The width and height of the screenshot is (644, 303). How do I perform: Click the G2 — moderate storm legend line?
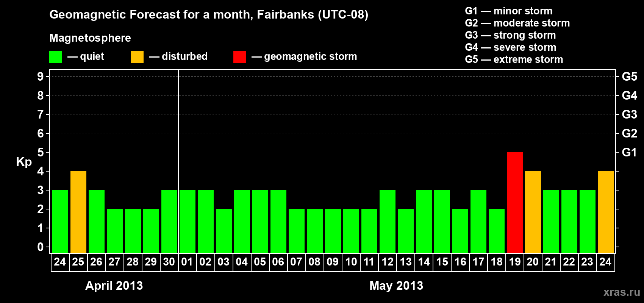coord(517,23)
